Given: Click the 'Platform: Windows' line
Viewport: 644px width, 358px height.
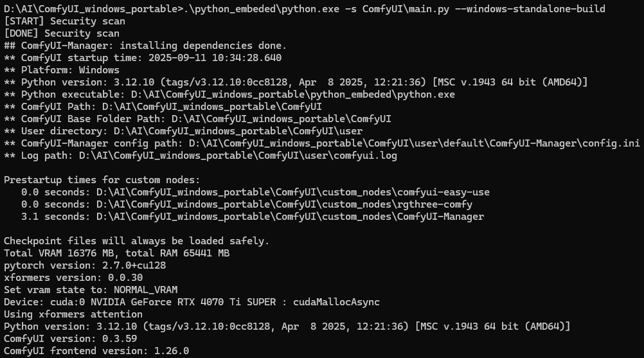Looking at the screenshot, I should click(62, 70).
